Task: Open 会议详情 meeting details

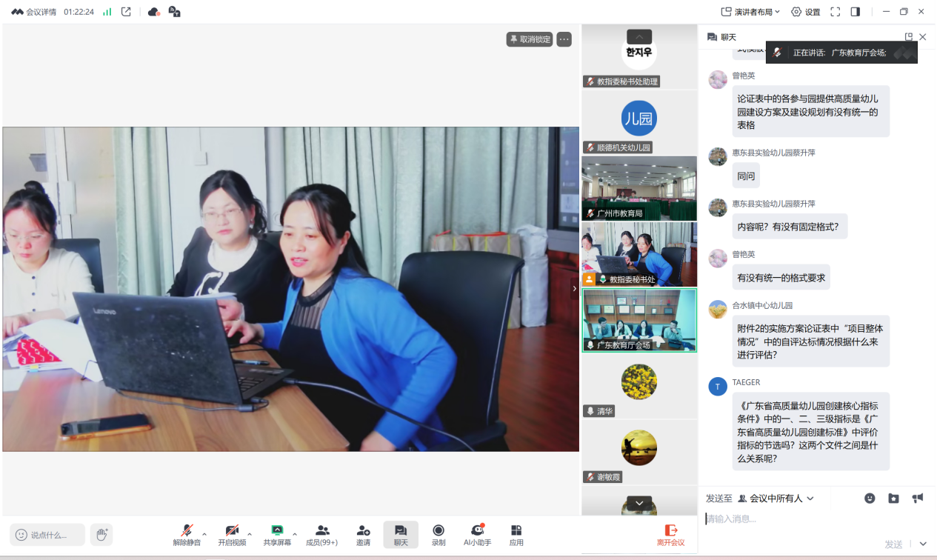Action: (34, 12)
